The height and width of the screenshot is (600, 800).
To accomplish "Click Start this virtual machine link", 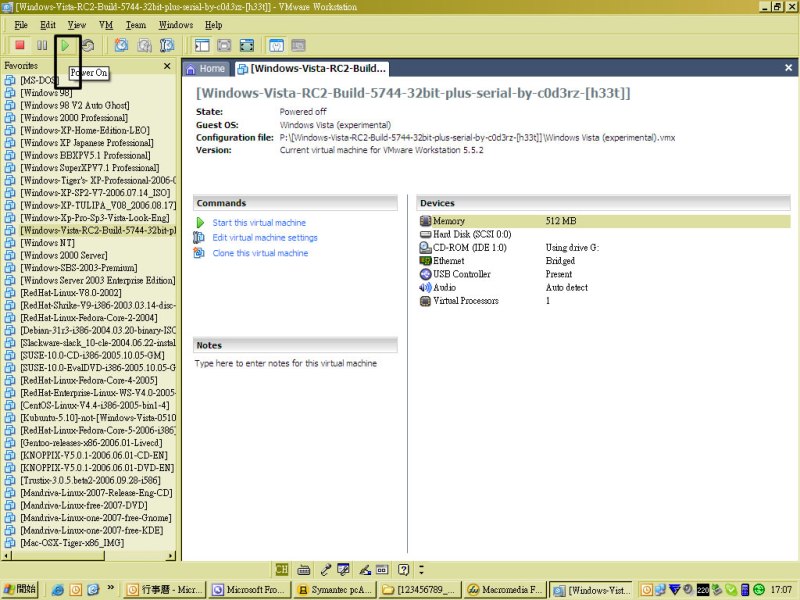I will pos(259,223).
